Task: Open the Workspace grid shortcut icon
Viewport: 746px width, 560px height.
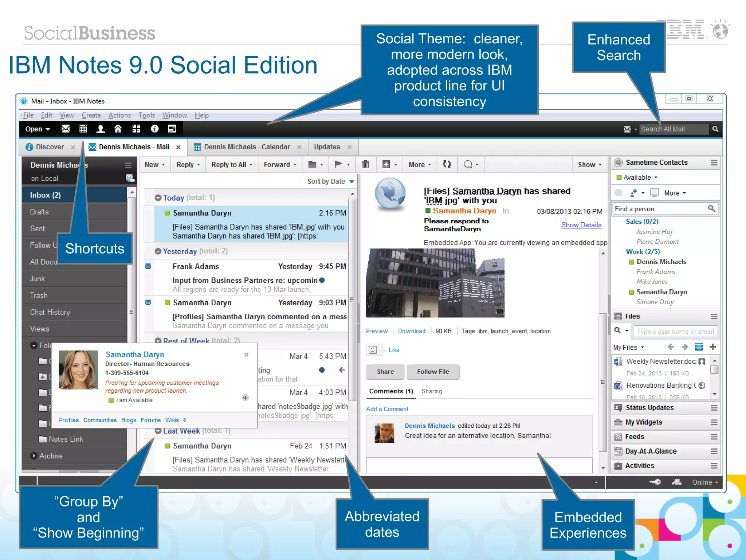Action: 136,129
